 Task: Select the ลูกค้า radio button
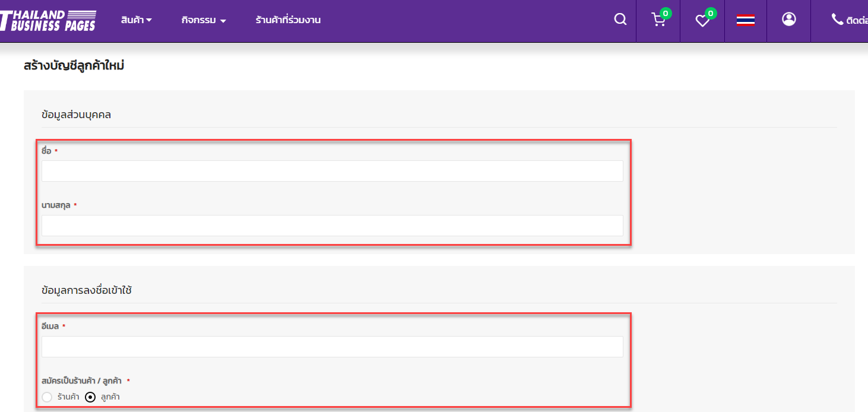(90, 397)
